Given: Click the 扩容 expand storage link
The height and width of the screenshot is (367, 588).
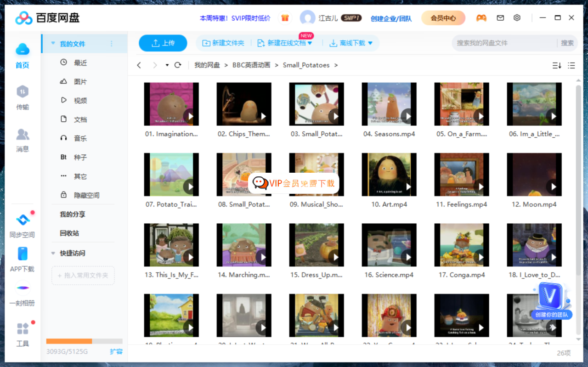Looking at the screenshot, I should (x=116, y=351).
